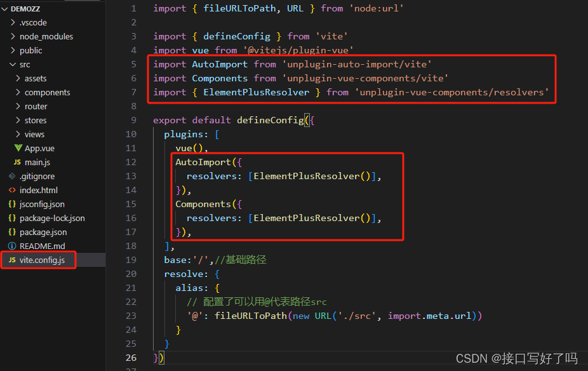This screenshot has height=371, width=588.
Task: Open the .gitignore file
Action: [x=37, y=177]
